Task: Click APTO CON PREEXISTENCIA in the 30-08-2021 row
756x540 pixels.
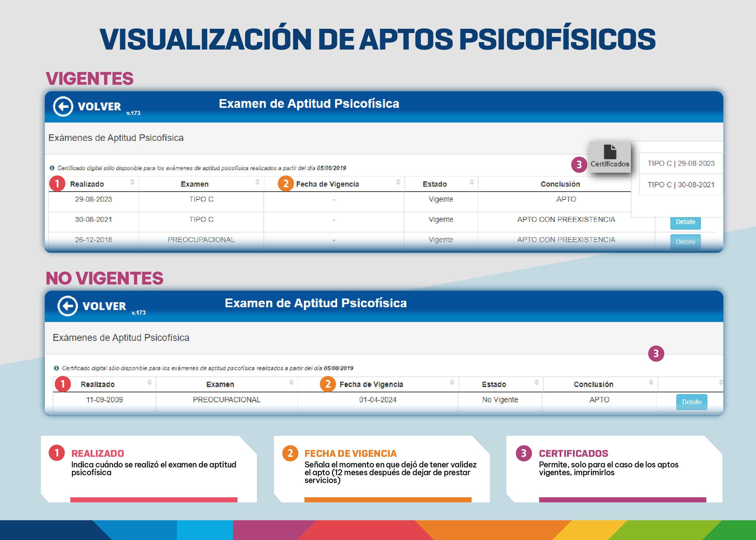Action: (566, 219)
